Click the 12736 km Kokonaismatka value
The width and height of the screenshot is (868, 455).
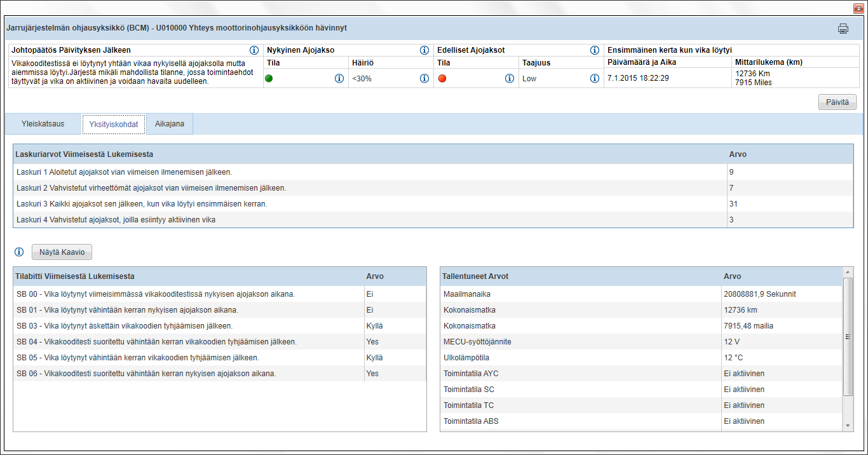point(740,310)
